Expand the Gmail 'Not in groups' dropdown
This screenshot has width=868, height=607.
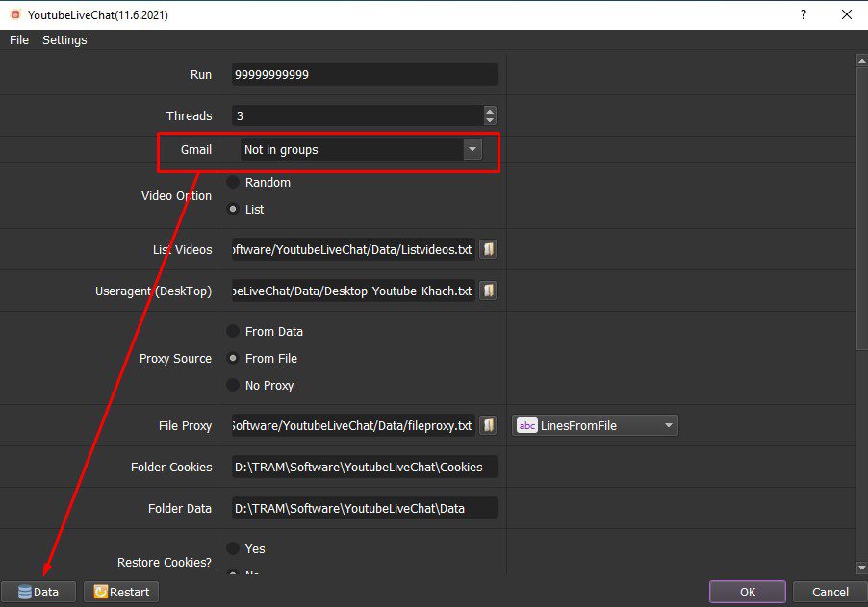coord(472,149)
